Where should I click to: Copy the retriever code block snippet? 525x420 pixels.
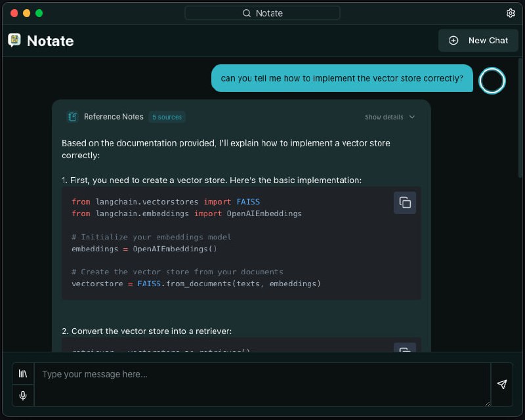pyautogui.click(x=405, y=349)
